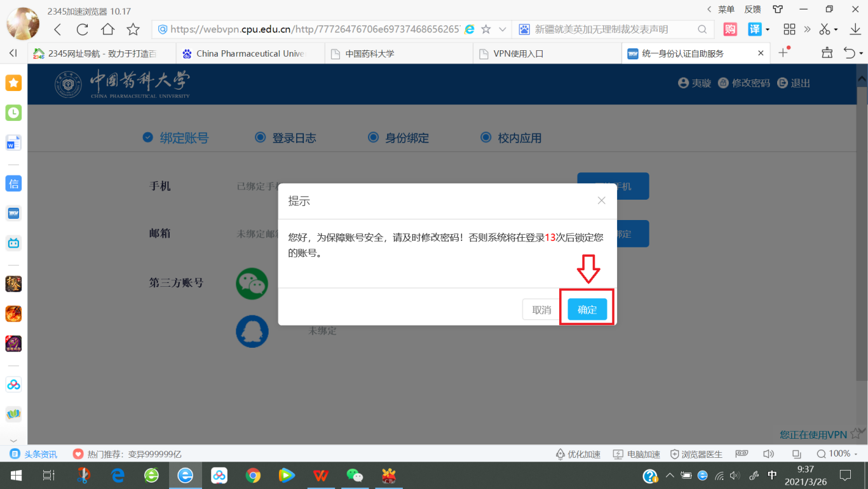
Task: Click the shopping 购 icon
Action: click(x=730, y=29)
